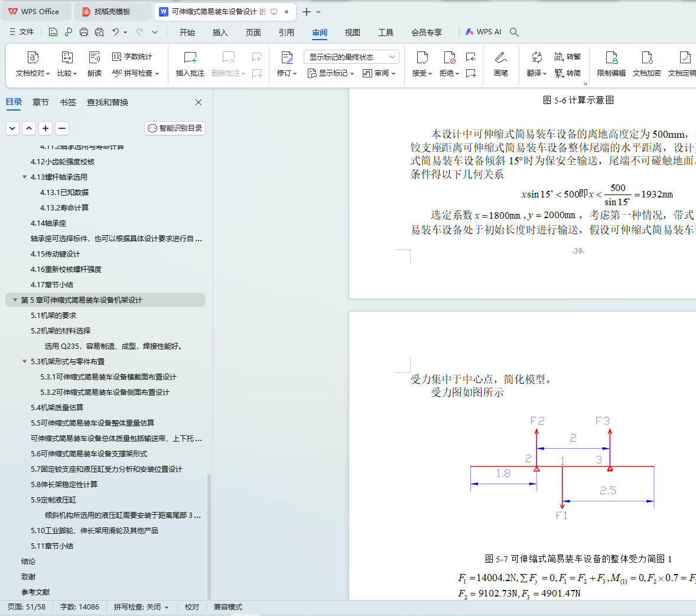Open the 比较 compare tool
The width and height of the screenshot is (696, 616).
tap(67, 64)
